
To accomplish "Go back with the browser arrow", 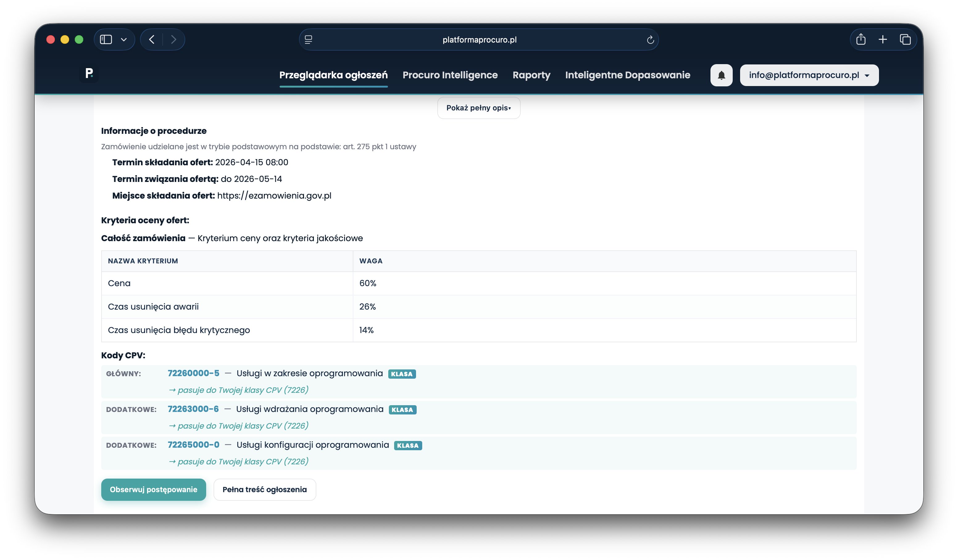I will click(x=152, y=39).
